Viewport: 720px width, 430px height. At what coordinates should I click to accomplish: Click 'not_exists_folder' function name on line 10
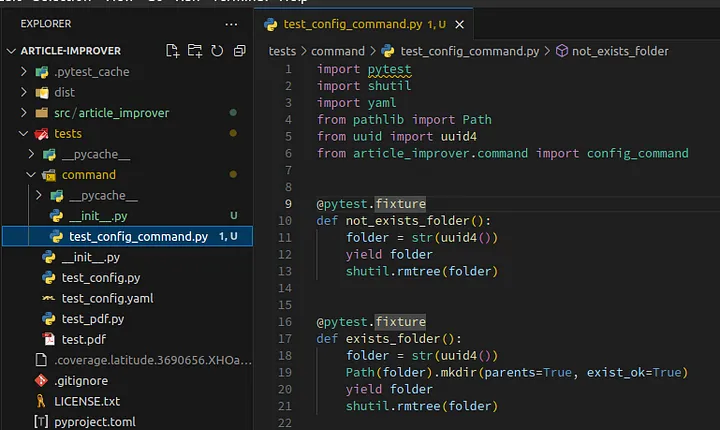408,221
